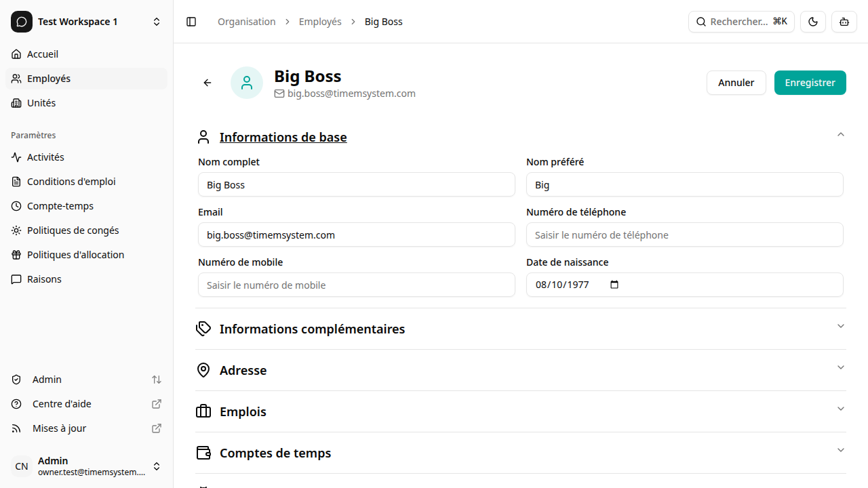
Task: Click the back arrow next to Big Boss
Action: (206, 82)
